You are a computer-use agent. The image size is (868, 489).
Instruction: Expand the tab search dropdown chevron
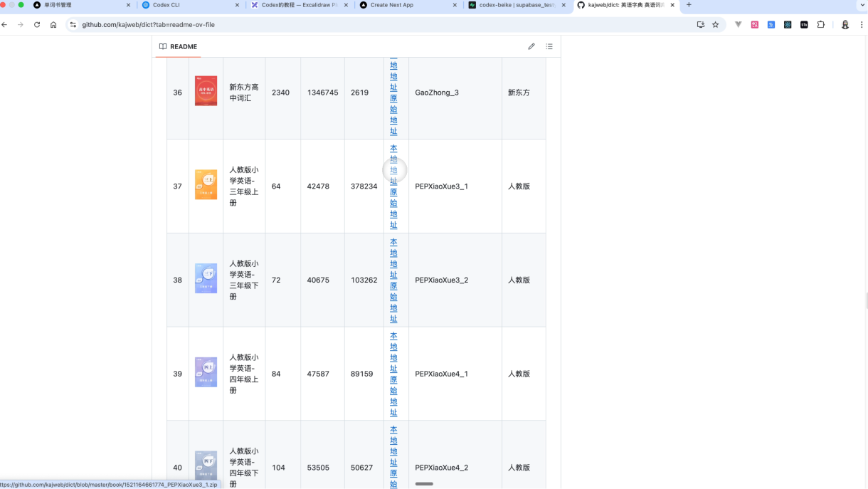862,5
